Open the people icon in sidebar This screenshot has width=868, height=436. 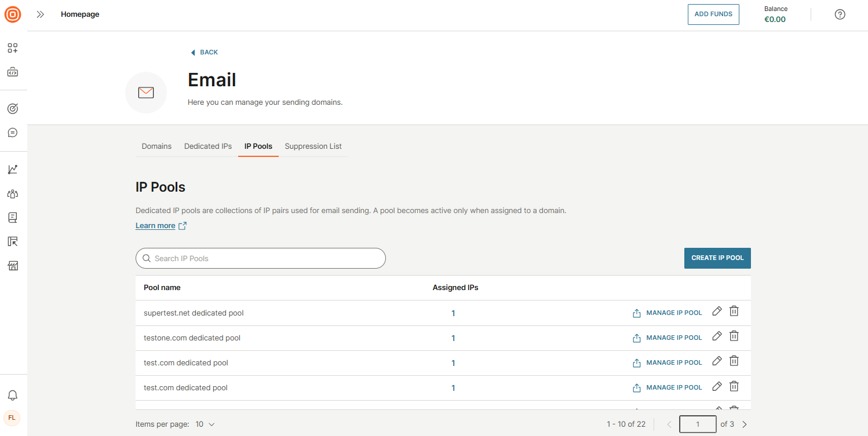click(x=13, y=193)
